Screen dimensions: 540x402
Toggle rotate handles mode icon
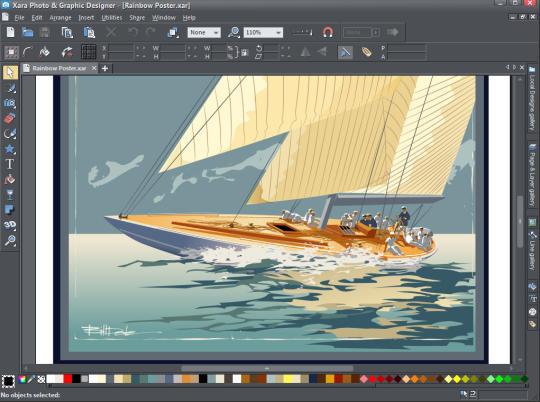[66, 52]
